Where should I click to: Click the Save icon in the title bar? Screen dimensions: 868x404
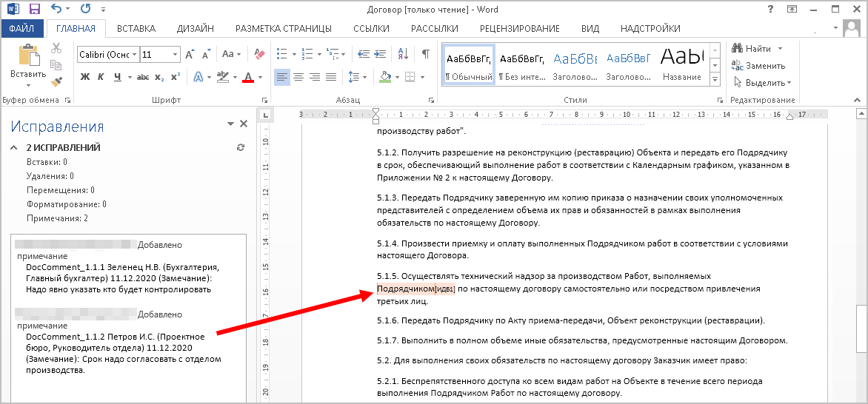(x=35, y=10)
